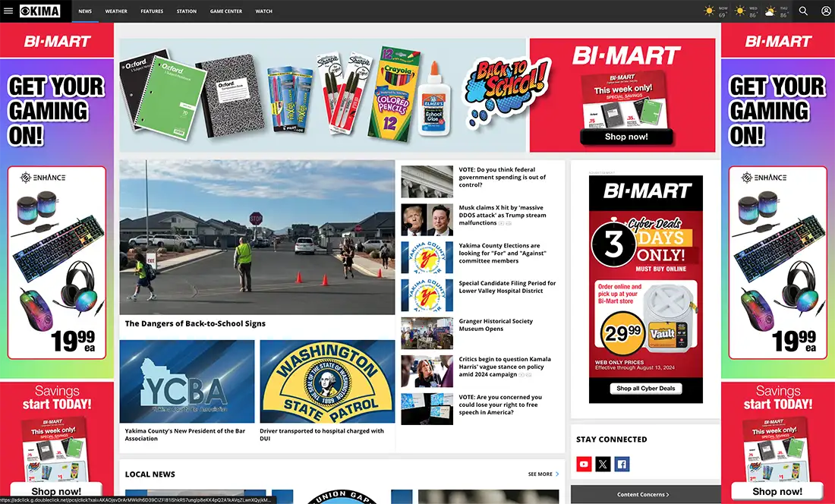The height and width of the screenshot is (504, 835).
Task: Click the current weather sun icon labeled NOW
Action: [709, 11]
